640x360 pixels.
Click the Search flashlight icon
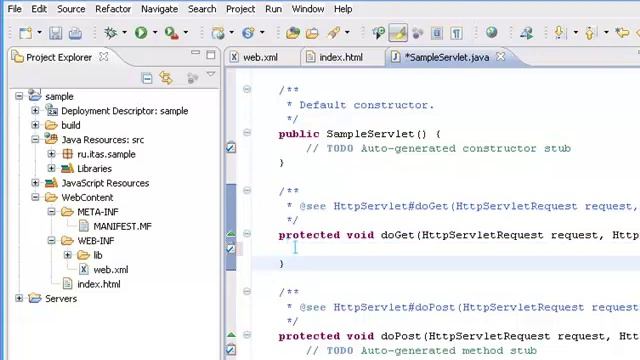[333, 33]
